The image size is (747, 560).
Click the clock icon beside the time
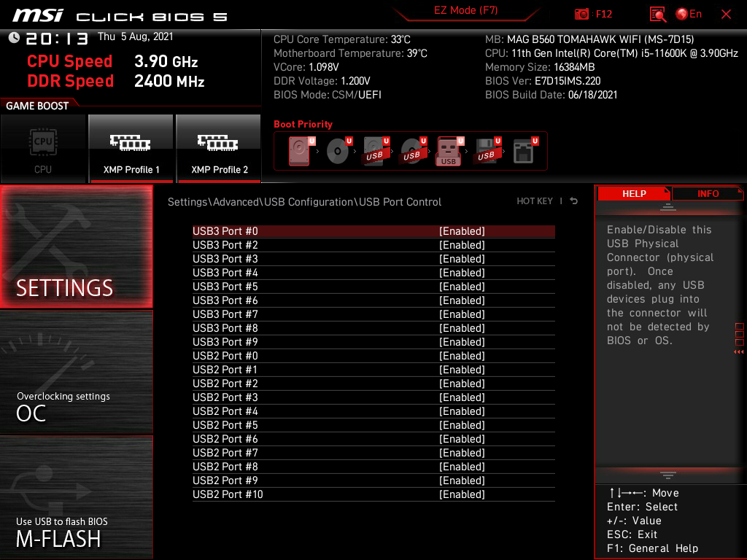click(14, 38)
